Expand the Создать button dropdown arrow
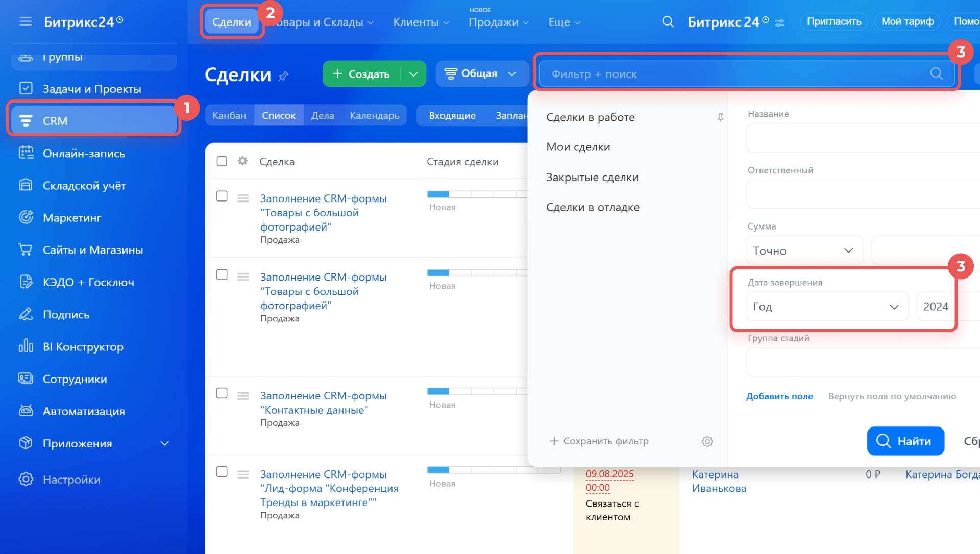Screen dimensions: 980x554 coord(413,74)
